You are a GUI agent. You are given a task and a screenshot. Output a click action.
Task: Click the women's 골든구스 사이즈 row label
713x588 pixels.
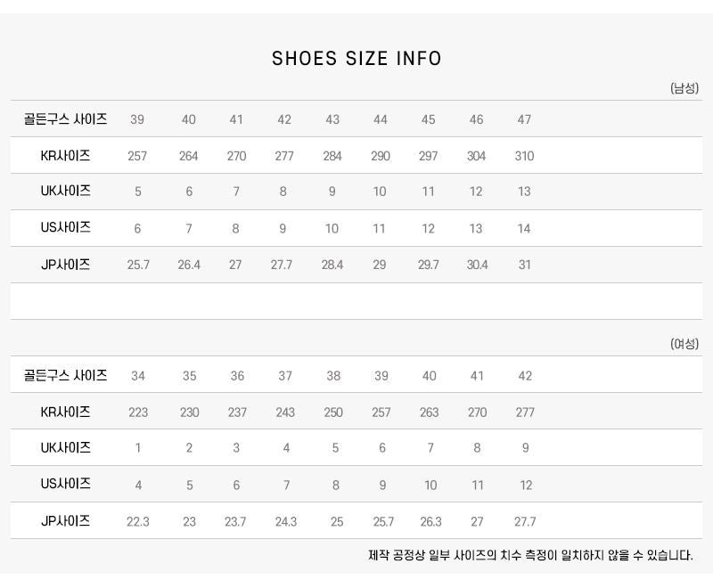(66, 376)
